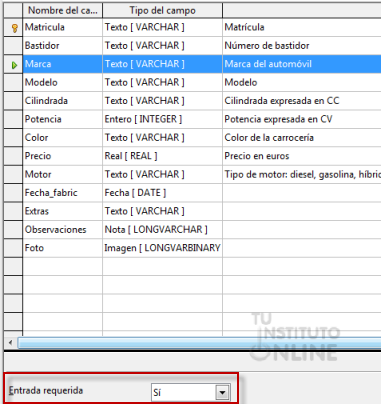Click the empty description cell of Observaciones
The image size is (381, 404).
(x=302, y=229)
